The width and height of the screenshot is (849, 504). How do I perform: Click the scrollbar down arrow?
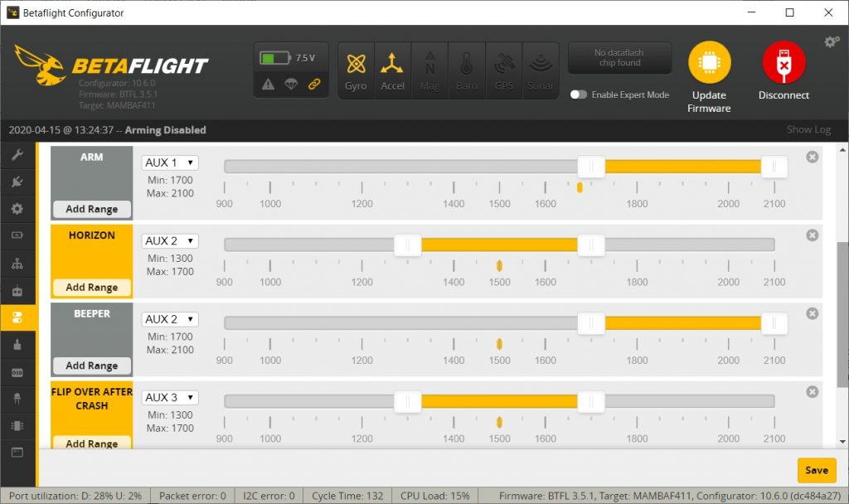(842, 443)
